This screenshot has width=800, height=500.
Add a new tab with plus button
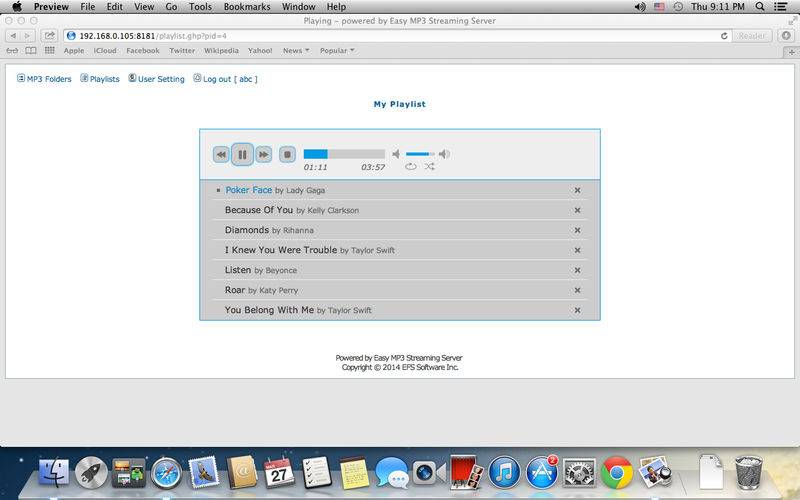tap(792, 53)
